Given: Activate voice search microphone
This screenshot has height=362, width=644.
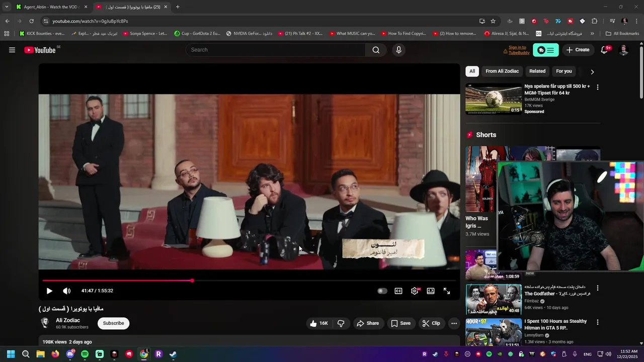Looking at the screenshot, I should coord(398,50).
